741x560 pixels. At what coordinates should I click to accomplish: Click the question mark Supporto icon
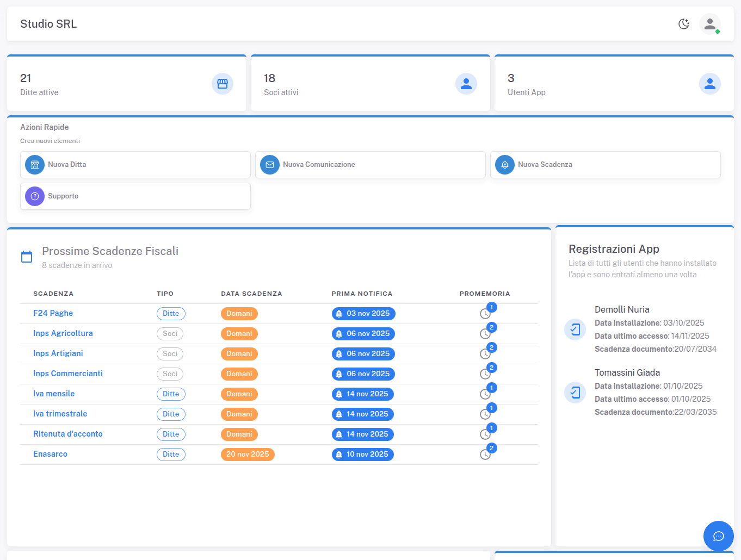pos(34,196)
